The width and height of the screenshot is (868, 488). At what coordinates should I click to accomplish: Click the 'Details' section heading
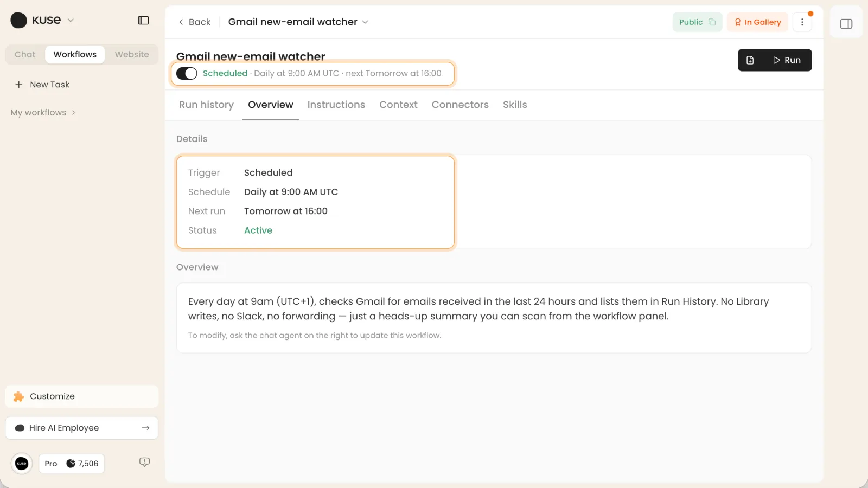pyautogui.click(x=192, y=139)
